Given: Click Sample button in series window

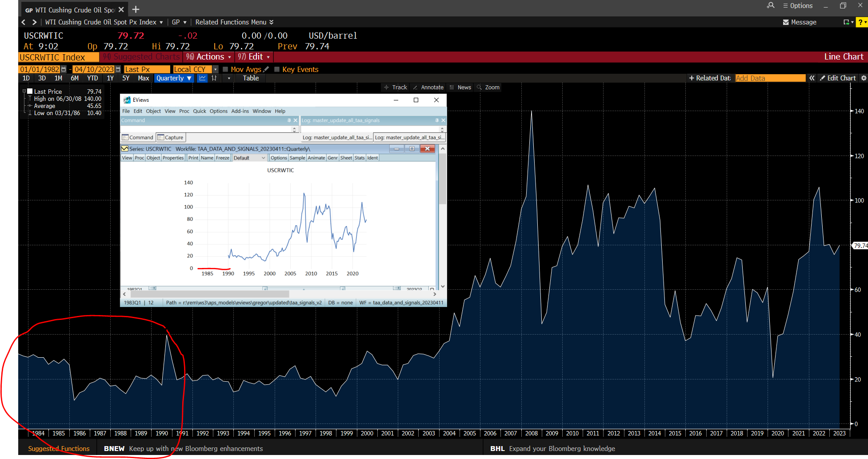Looking at the screenshot, I should [297, 158].
